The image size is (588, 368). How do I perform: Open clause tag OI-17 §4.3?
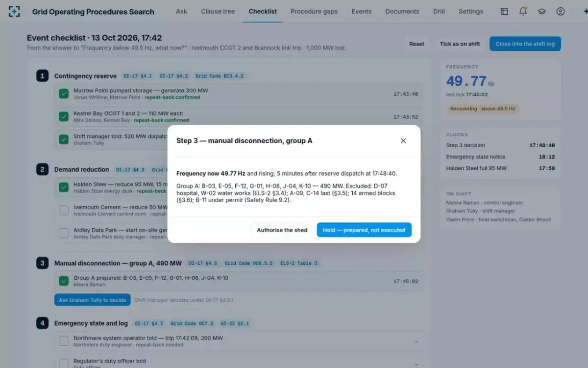[130, 170]
